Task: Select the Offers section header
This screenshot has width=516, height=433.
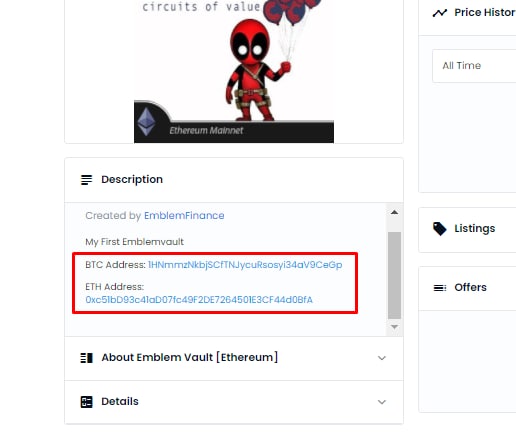Action: [467, 288]
